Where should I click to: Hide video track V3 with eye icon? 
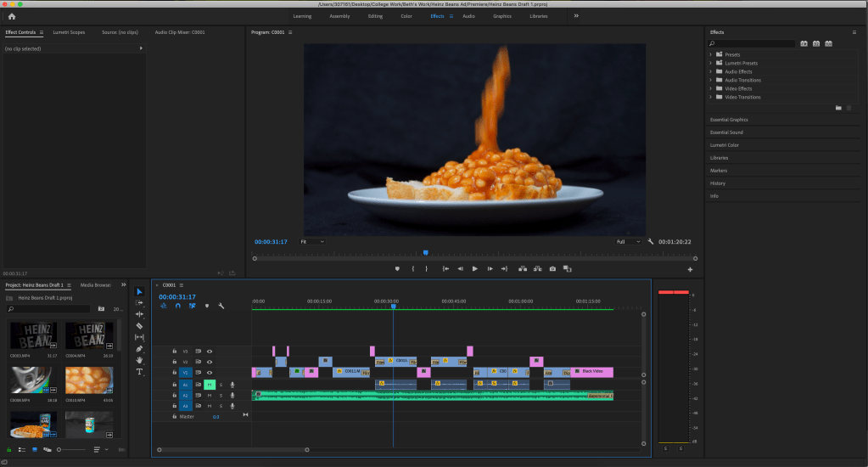pyautogui.click(x=210, y=351)
